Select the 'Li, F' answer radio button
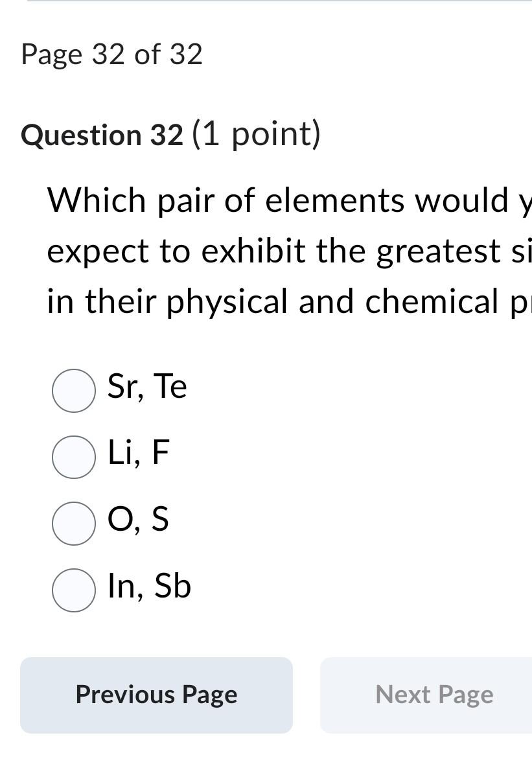Viewport: 532px width, 766px height. [x=73, y=456]
